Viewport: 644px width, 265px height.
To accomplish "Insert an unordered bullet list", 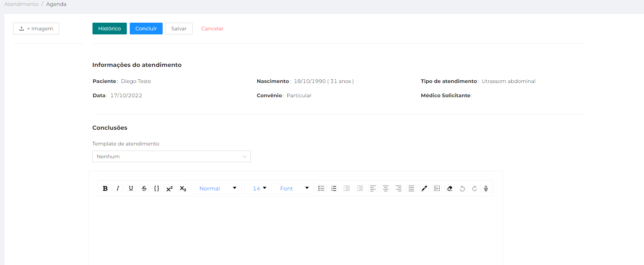I will (321, 189).
